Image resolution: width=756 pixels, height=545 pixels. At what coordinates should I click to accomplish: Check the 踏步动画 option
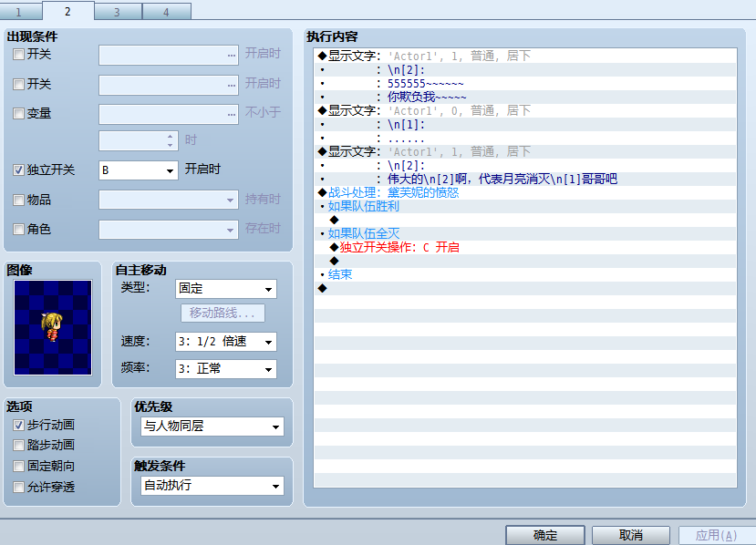pyautogui.click(x=18, y=446)
